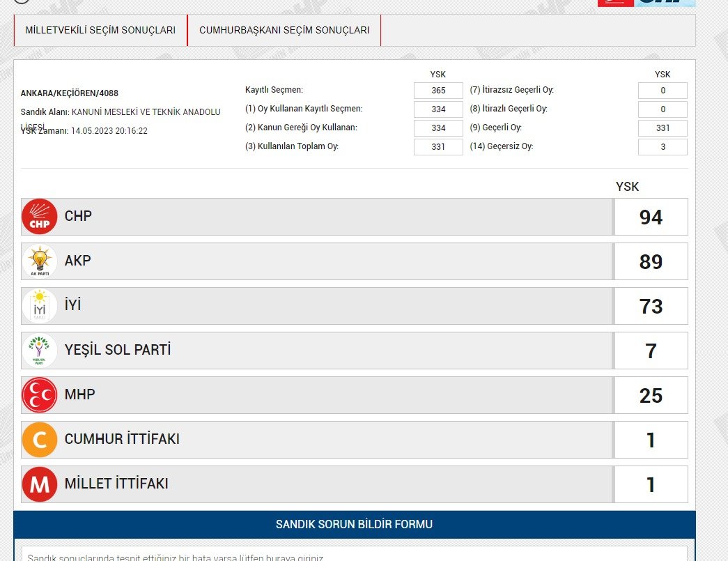Viewport: 728px width, 561px height.
Task: Click the Kayıtlı Seçmen label
Action: [x=274, y=90]
